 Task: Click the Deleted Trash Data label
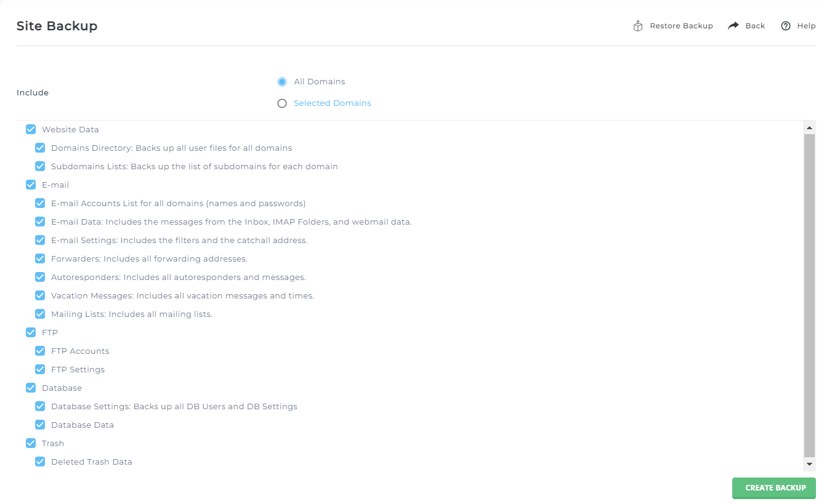point(92,462)
